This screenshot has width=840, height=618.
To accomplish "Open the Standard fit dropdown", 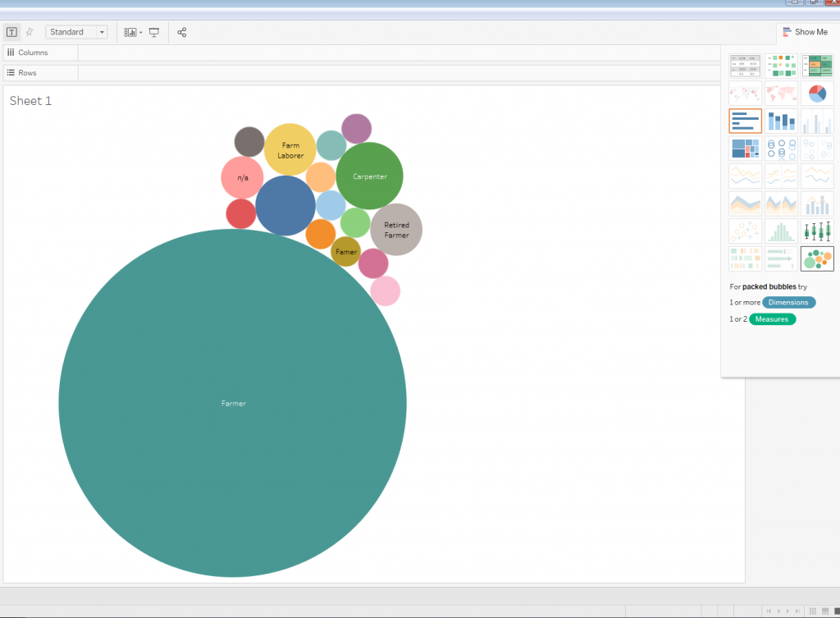I will click(100, 32).
